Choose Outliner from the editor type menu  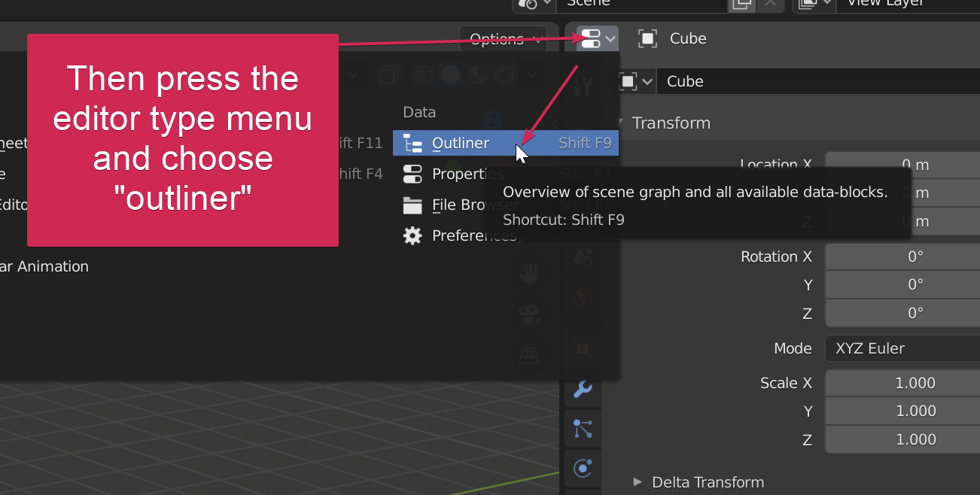click(506, 143)
